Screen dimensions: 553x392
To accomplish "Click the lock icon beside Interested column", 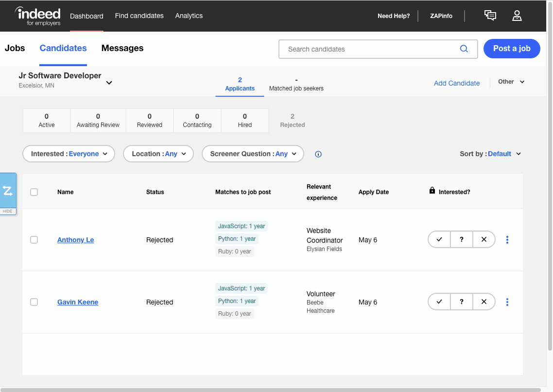I will click(432, 191).
